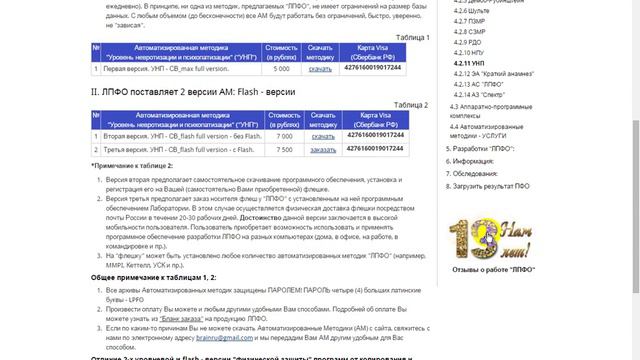
Task: Open section 4.3 Аппаратно-программные комплексы
Action: pos(491,111)
